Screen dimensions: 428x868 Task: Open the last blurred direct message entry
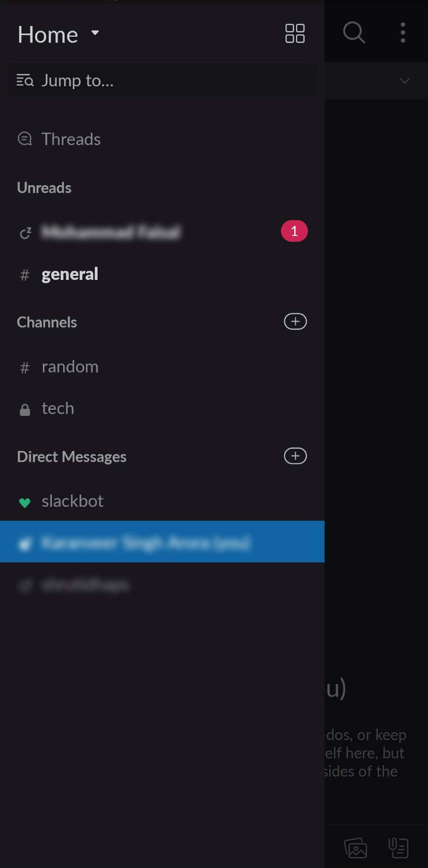tap(162, 585)
